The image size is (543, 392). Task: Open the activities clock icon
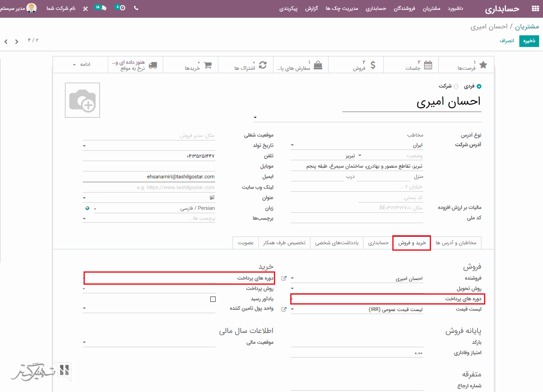[122, 8]
